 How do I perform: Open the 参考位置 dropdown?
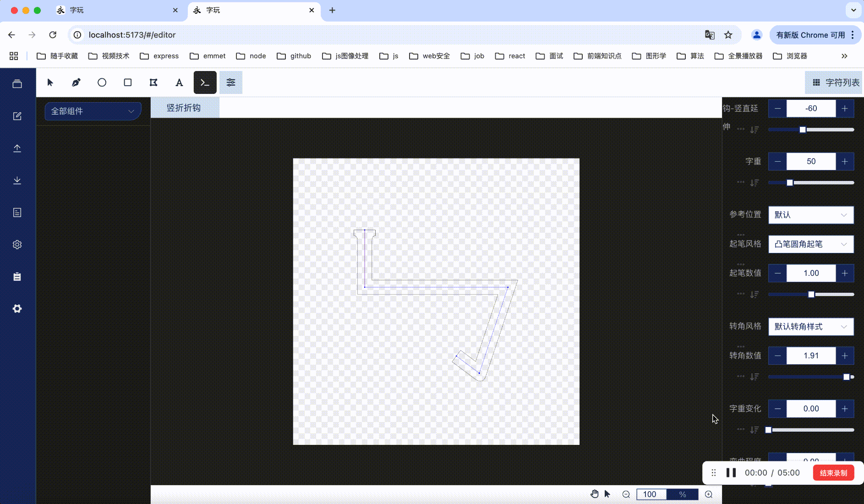tap(810, 214)
